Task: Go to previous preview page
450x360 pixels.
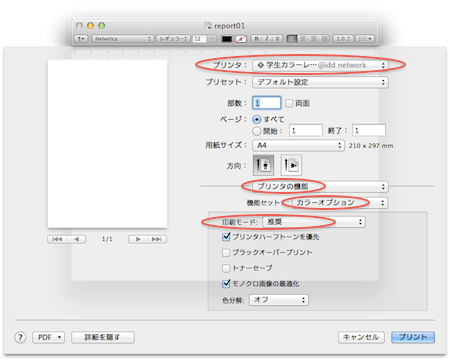Action: coord(76,239)
